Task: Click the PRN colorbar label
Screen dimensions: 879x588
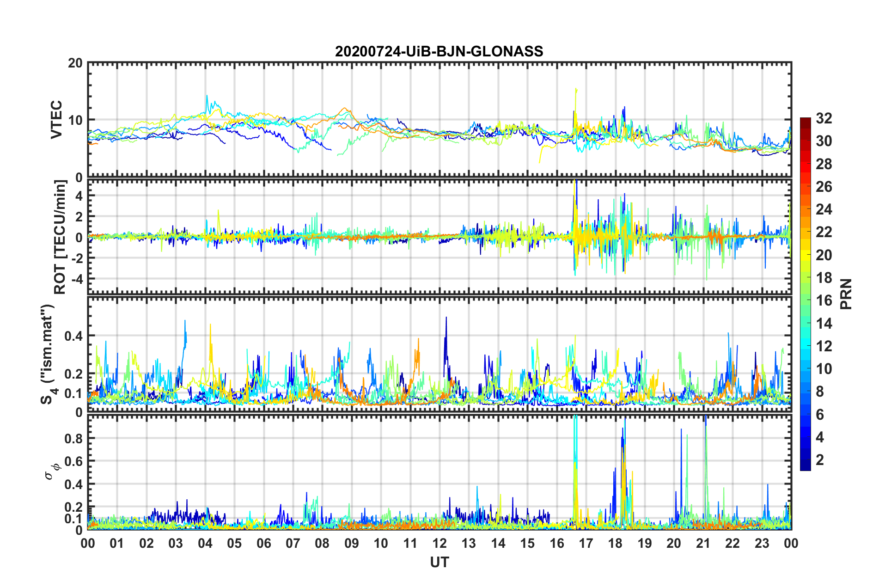Action: (x=846, y=294)
